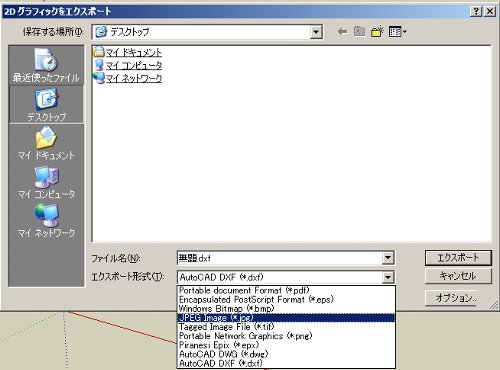The height and width of the screenshot is (370, 500).
Task: Expand the file name history dropdown
Action: pos(388,258)
